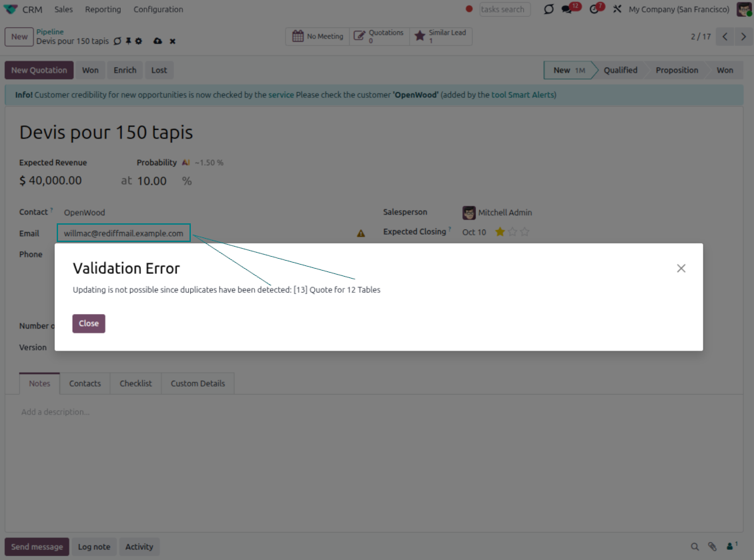
Task: Click the Close button in the dialog
Action: [x=89, y=323]
